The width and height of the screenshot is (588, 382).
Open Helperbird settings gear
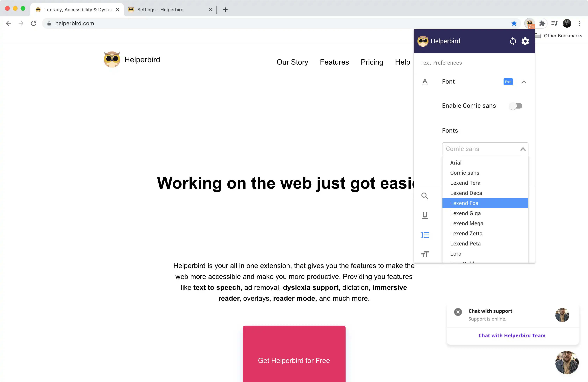525,41
